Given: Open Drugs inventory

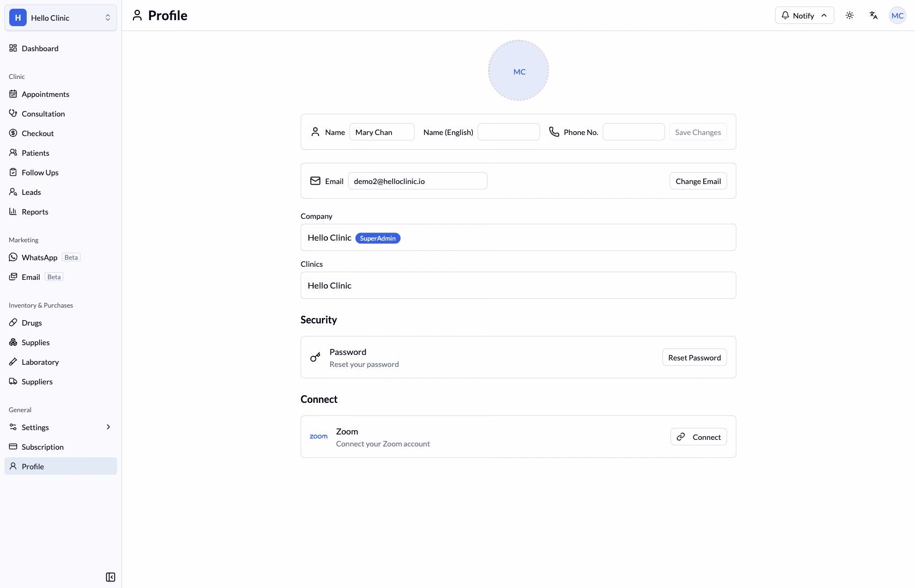Looking at the screenshot, I should (x=60, y=322).
